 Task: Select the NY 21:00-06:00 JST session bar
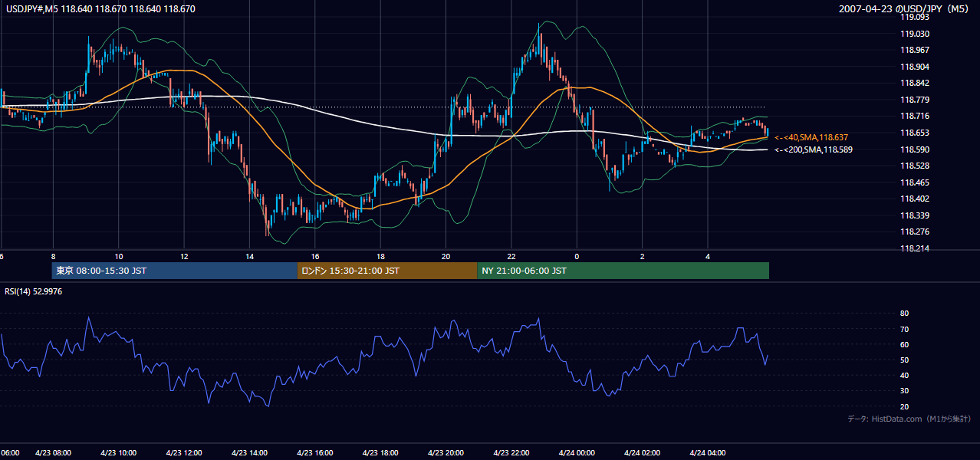click(623, 271)
